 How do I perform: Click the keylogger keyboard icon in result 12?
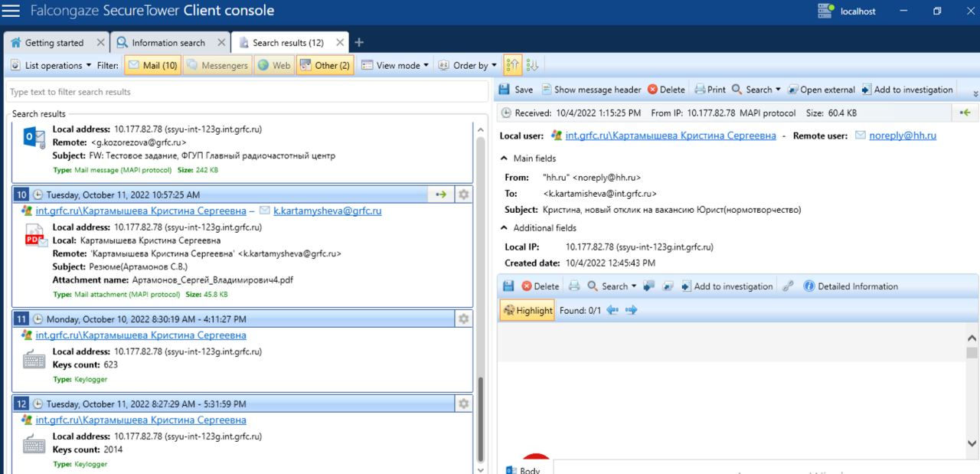coord(34,444)
